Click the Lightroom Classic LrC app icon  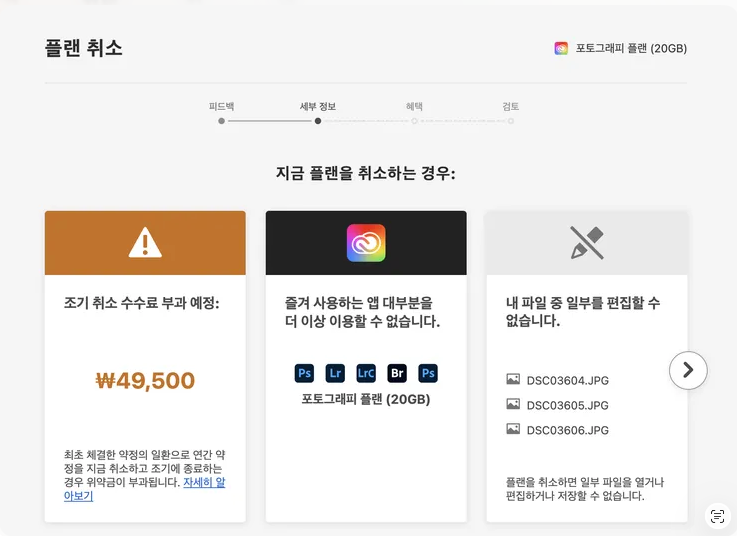(366, 373)
